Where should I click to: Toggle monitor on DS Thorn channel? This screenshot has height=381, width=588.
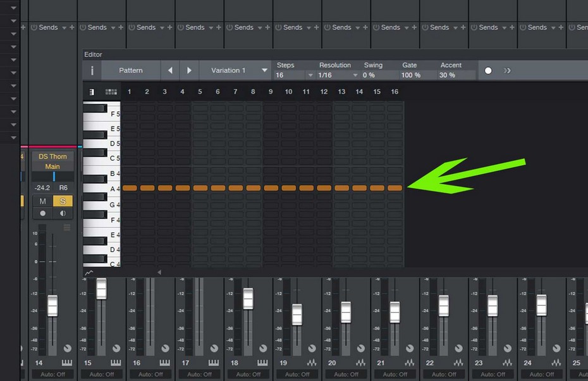(63, 213)
